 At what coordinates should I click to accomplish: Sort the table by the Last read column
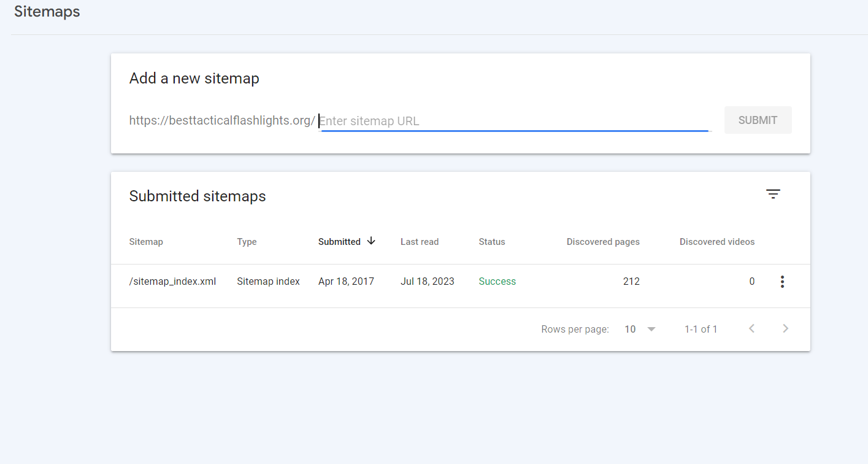(420, 241)
